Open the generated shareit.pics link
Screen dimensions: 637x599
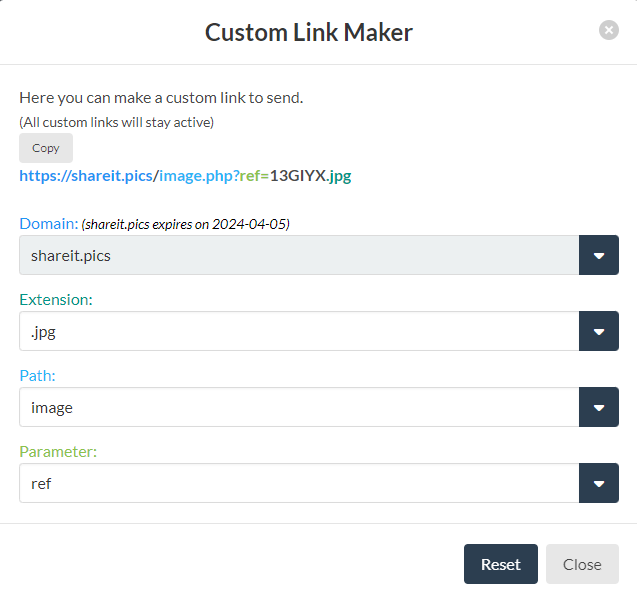185,176
